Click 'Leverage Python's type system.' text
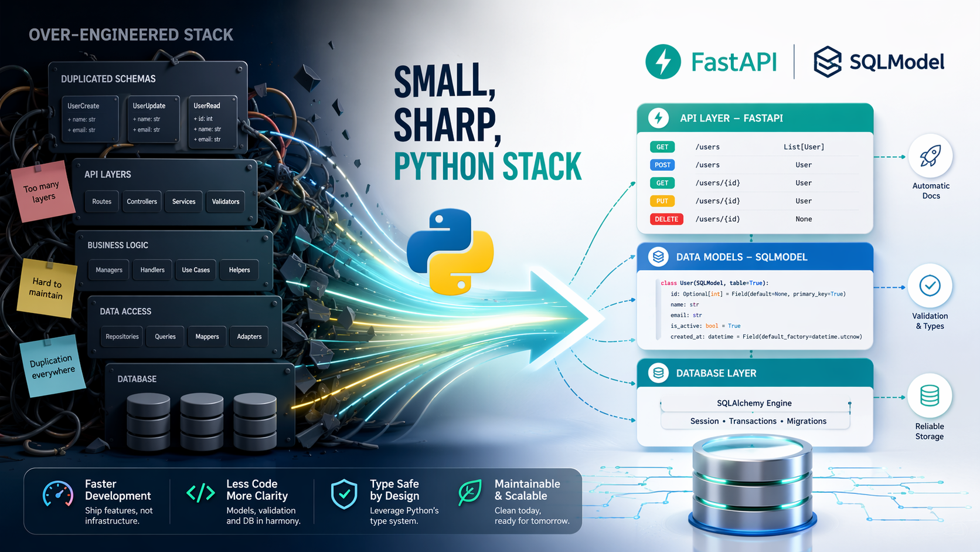The width and height of the screenshot is (980, 552). coord(404,516)
